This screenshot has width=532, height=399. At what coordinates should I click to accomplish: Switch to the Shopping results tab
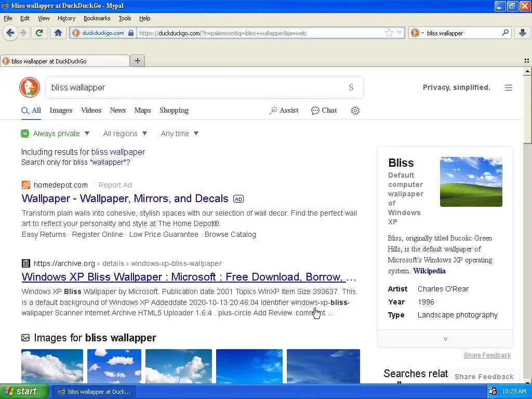174,110
